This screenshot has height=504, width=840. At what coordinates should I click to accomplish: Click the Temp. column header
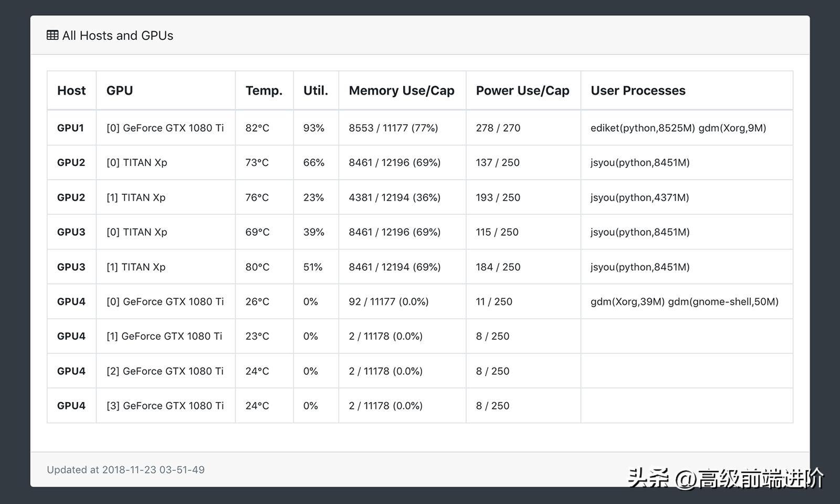(264, 90)
